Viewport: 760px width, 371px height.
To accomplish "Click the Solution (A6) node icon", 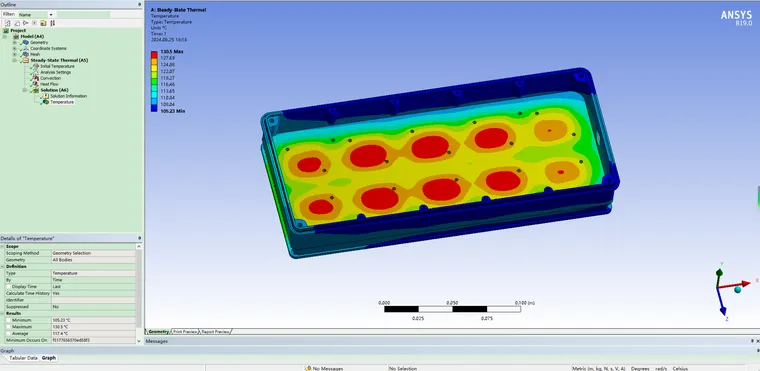I will pyautogui.click(x=35, y=90).
